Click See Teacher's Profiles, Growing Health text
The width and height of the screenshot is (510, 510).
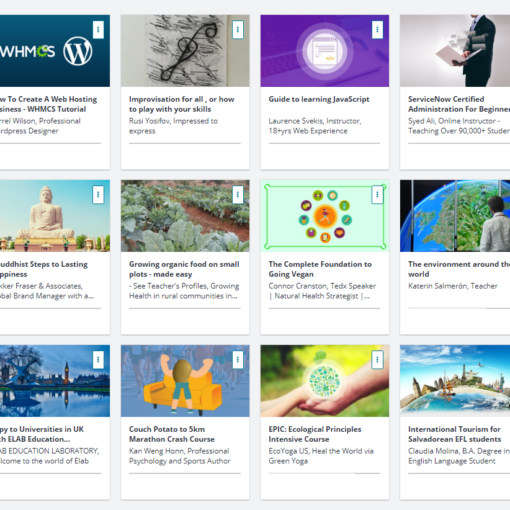[x=184, y=291]
